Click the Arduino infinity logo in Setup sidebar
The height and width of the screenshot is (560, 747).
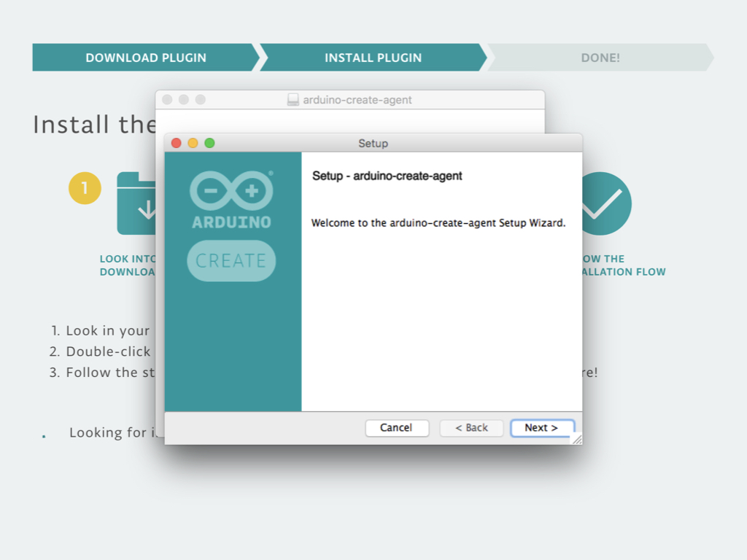click(231, 190)
